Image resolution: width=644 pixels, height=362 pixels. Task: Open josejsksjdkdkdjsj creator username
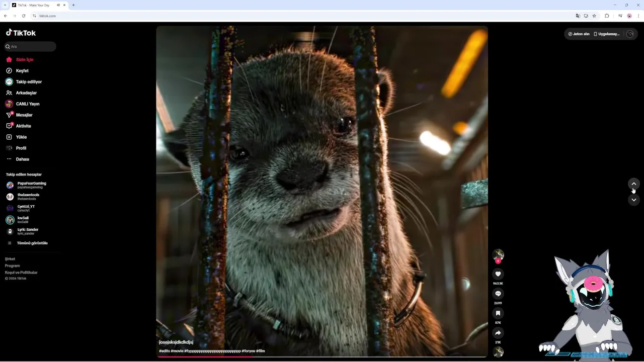(x=176, y=342)
